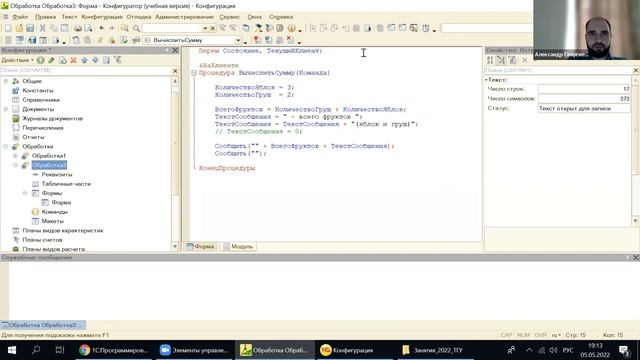Viewport: 640px width, 360px height.
Task: Click the Print preview icon
Action: tap(88, 28)
